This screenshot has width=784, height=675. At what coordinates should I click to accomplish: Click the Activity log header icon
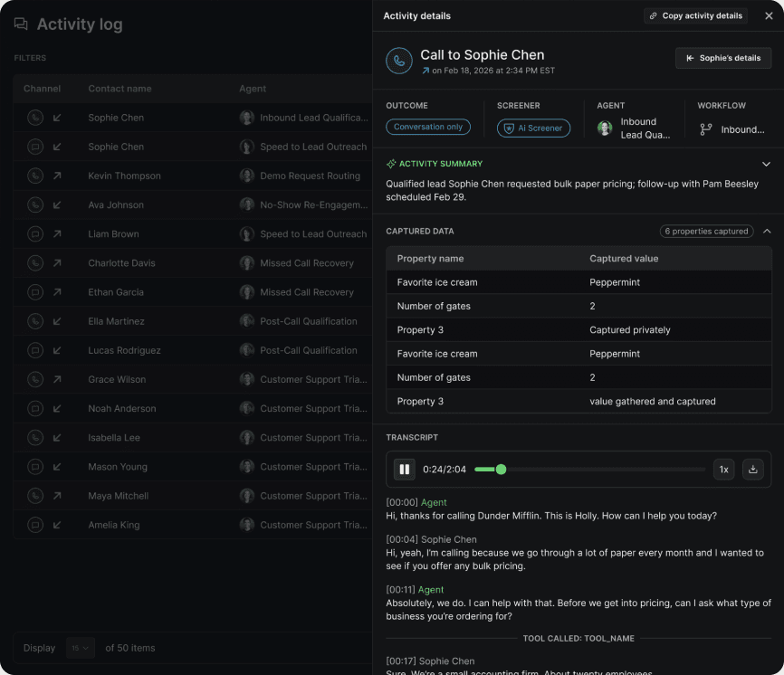coord(21,24)
